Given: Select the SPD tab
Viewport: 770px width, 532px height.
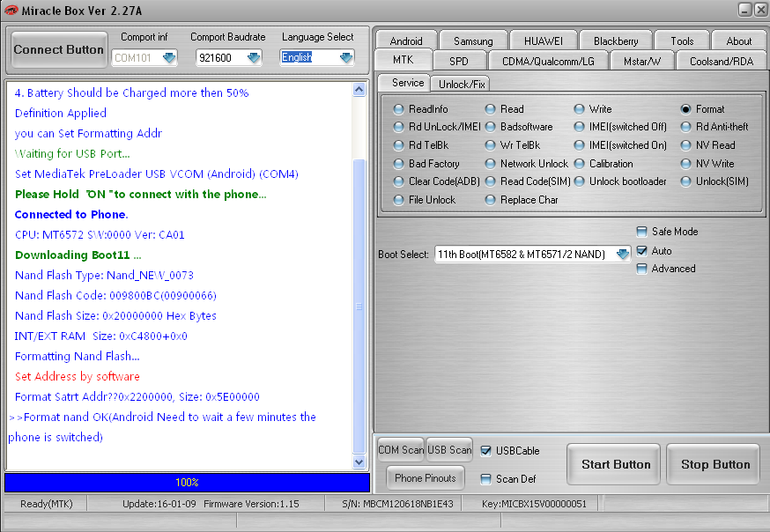Looking at the screenshot, I should pos(459,61).
